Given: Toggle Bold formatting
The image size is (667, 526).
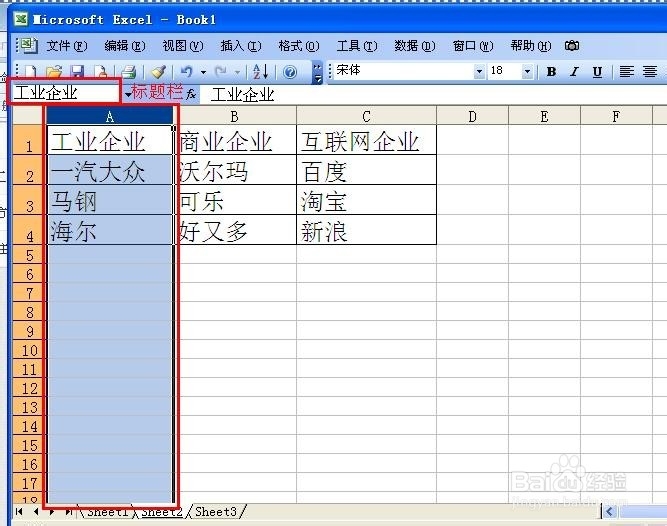Looking at the screenshot, I should [551, 72].
